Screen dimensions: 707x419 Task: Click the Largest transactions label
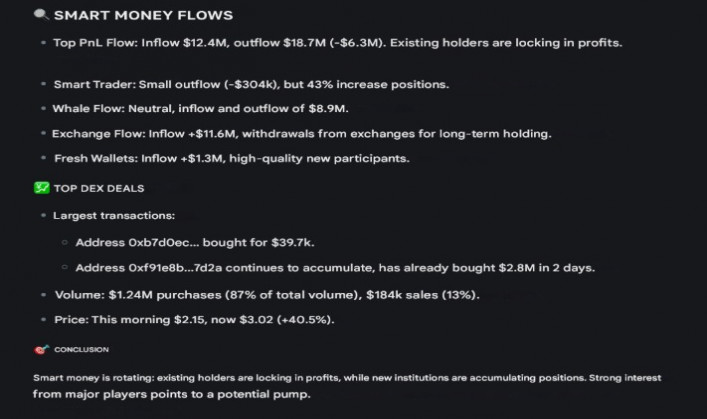(x=113, y=215)
